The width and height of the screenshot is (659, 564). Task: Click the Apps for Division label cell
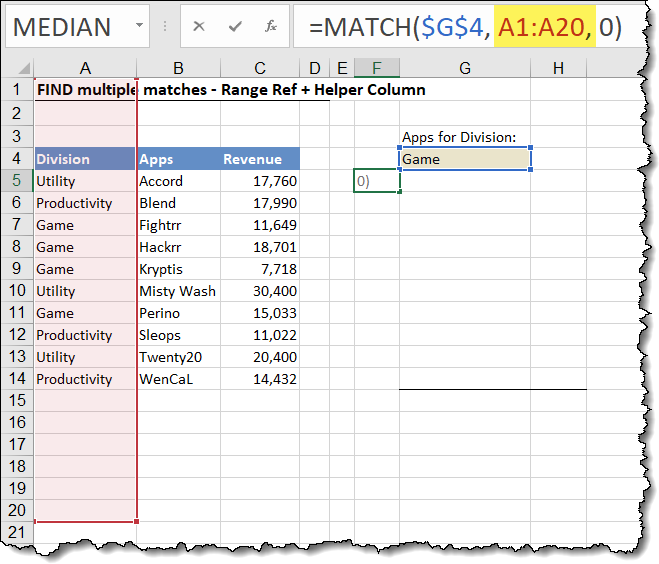pyautogui.click(x=459, y=137)
